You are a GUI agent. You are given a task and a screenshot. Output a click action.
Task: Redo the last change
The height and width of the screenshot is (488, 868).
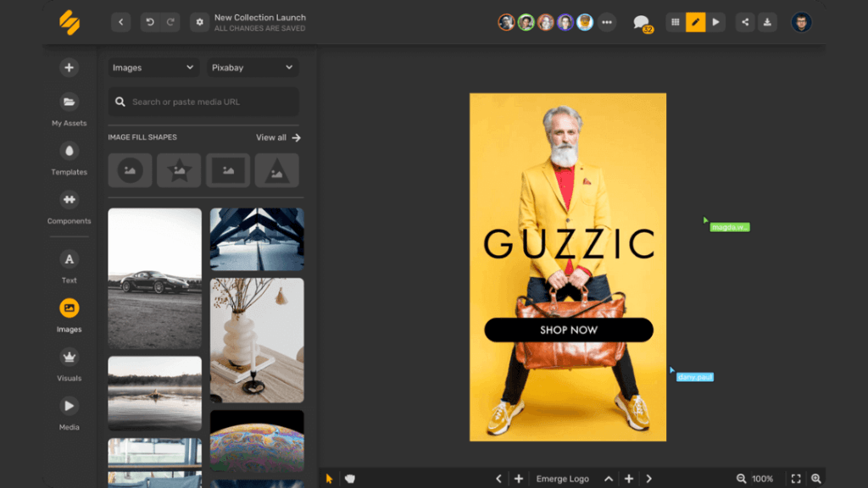(x=170, y=22)
